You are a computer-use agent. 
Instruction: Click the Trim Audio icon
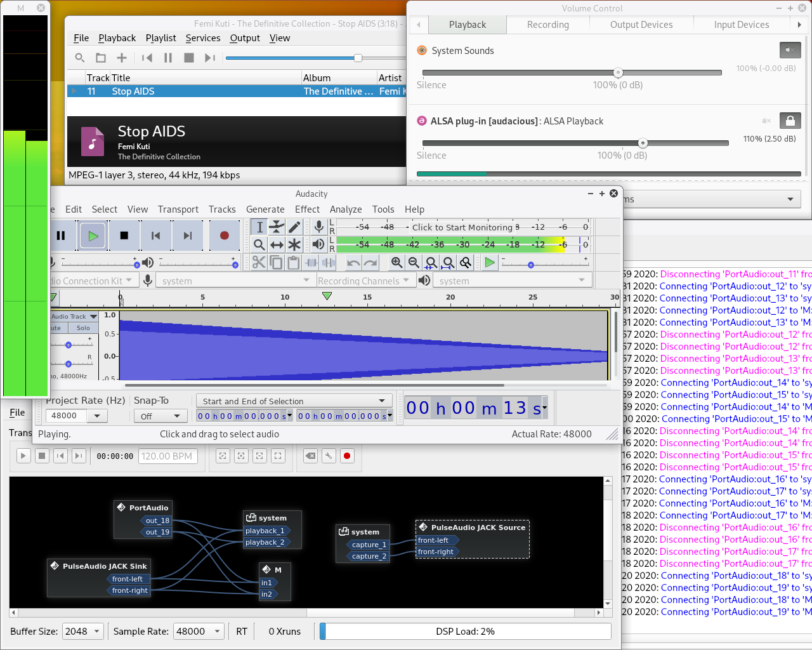coord(311,262)
